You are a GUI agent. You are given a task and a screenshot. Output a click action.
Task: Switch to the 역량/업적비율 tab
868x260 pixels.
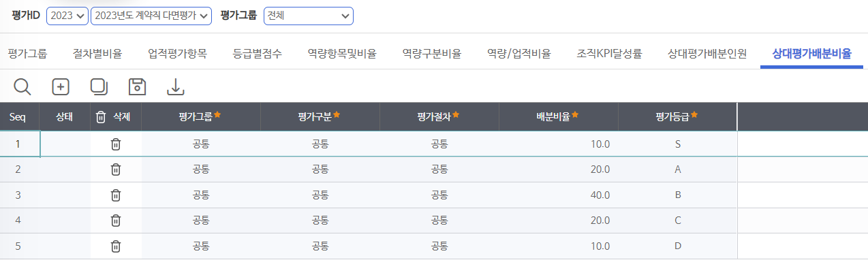(x=519, y=54)
